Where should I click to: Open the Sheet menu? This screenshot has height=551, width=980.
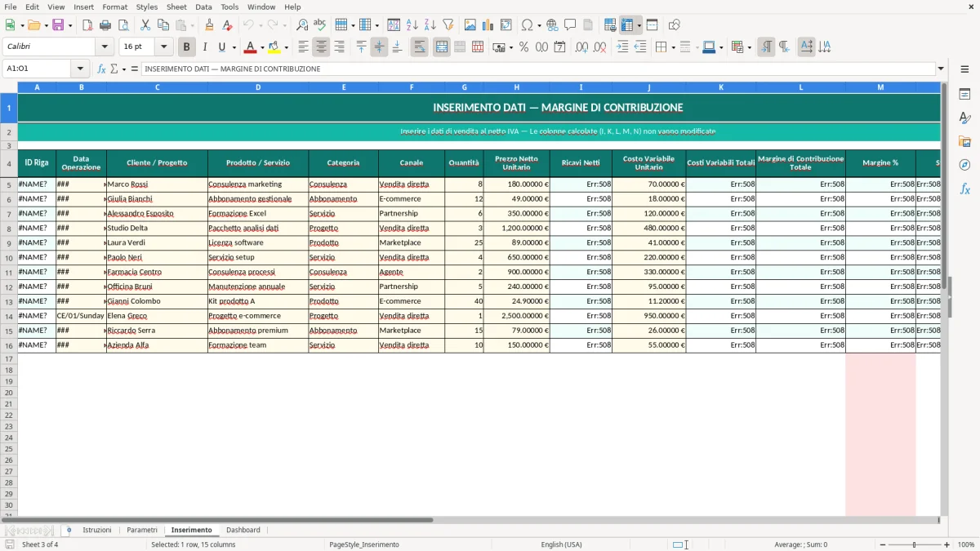point(176,7)
